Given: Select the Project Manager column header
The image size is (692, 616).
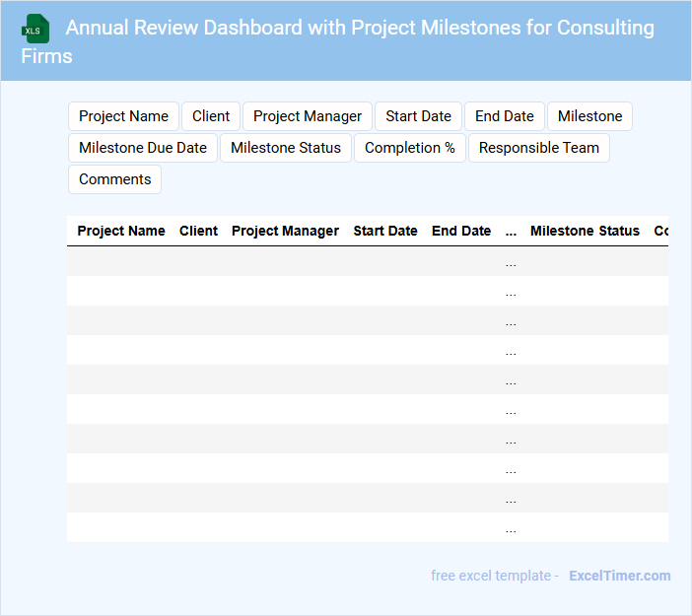Looking at the screenshot, I should coord(285,231).
